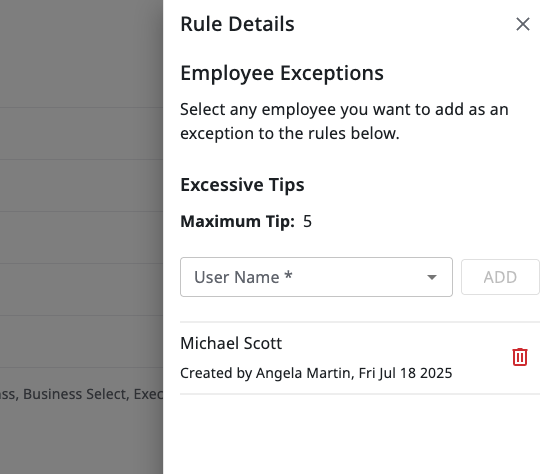Expand the User Name dropdown arrow
Viewport: 554px width, 474px height.
click(x=432, y=277)
